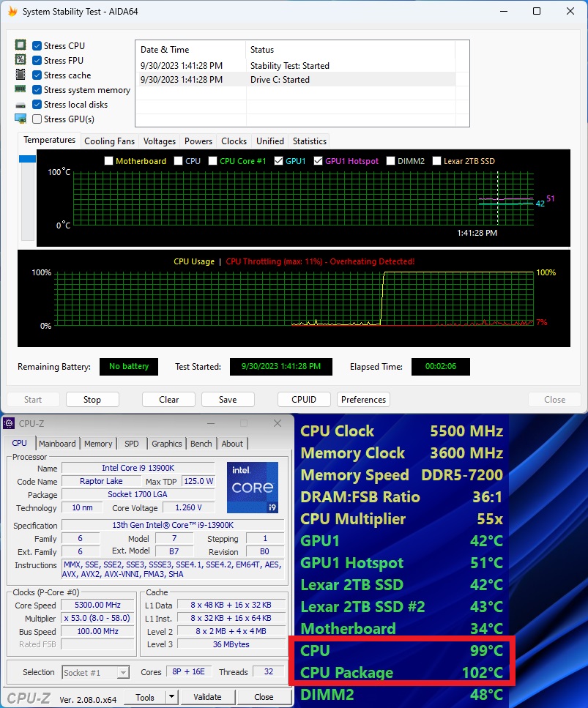Select the Temperatures tab

pos(50,141)
